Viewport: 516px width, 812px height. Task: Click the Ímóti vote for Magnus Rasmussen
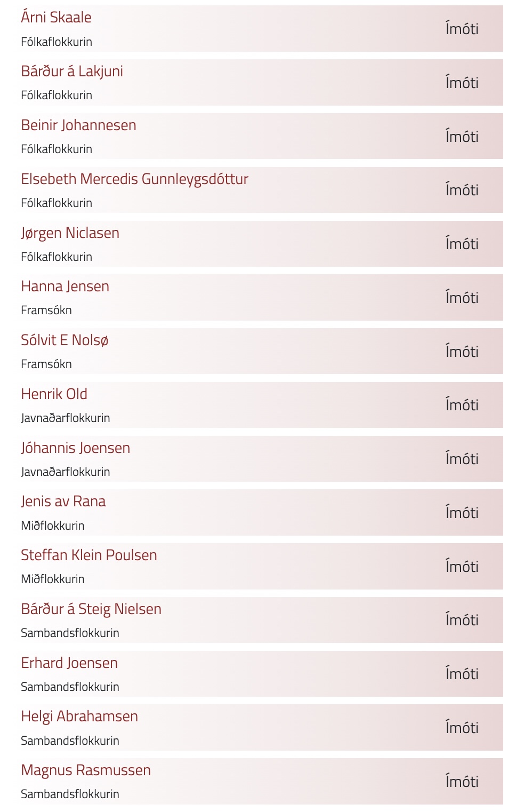462,782
